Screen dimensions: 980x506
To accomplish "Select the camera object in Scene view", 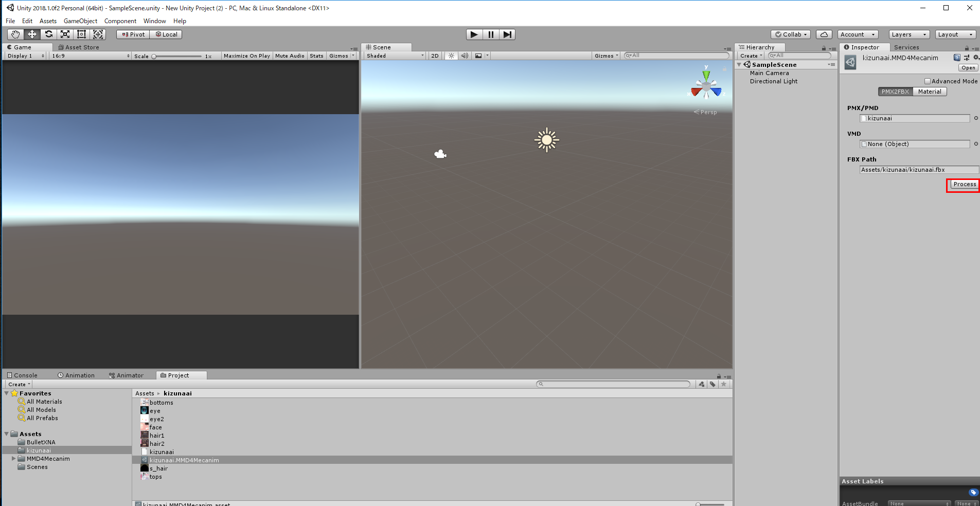I will (x=440, y=154).
